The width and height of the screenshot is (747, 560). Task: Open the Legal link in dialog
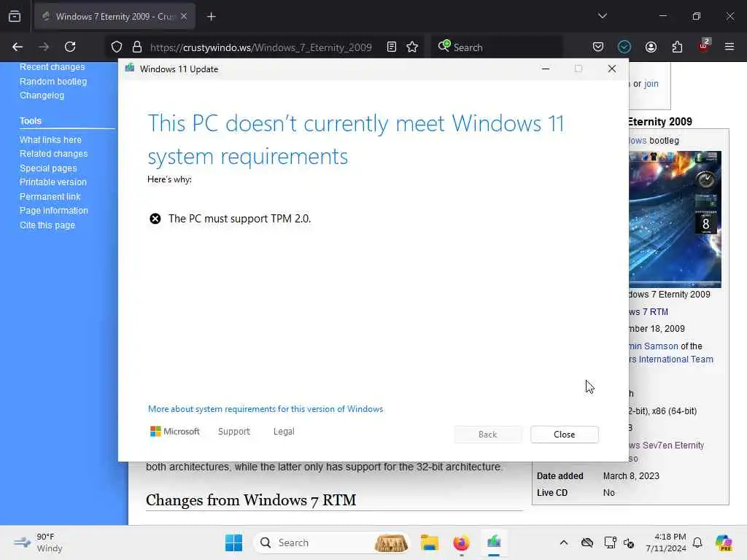point(284,432)
